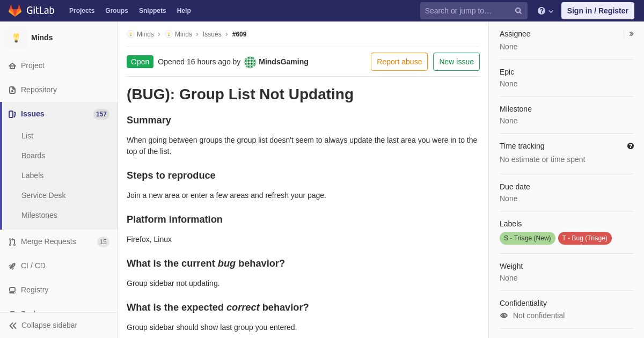Open Issues List in sidebar
This screenshot has width=644, height=338.
tap(27, 136)
